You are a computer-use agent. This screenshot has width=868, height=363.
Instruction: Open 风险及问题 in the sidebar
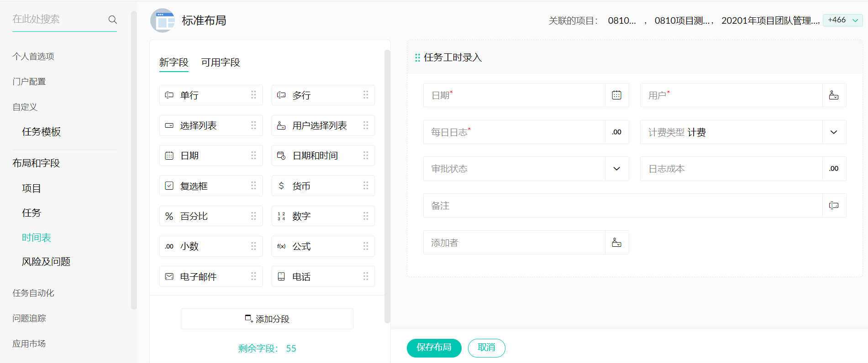tap(46, 262)
